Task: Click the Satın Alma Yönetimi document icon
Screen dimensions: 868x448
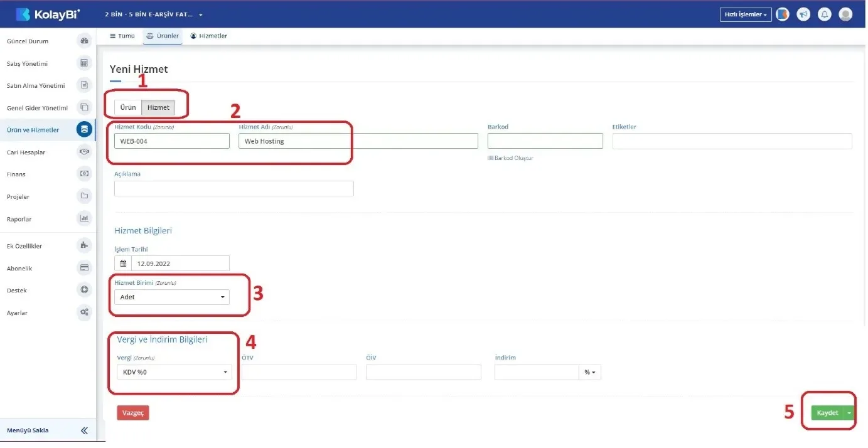Action: tap(84, 85)
